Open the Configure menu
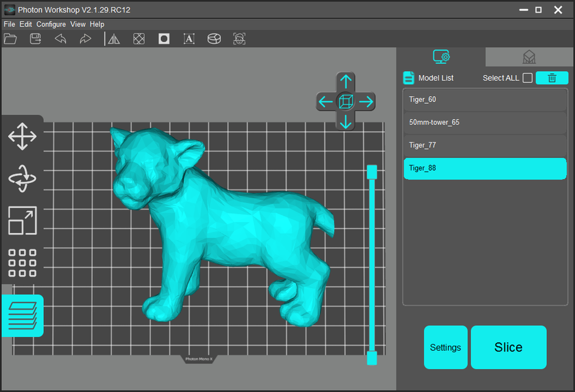 (x=51, y=24)
